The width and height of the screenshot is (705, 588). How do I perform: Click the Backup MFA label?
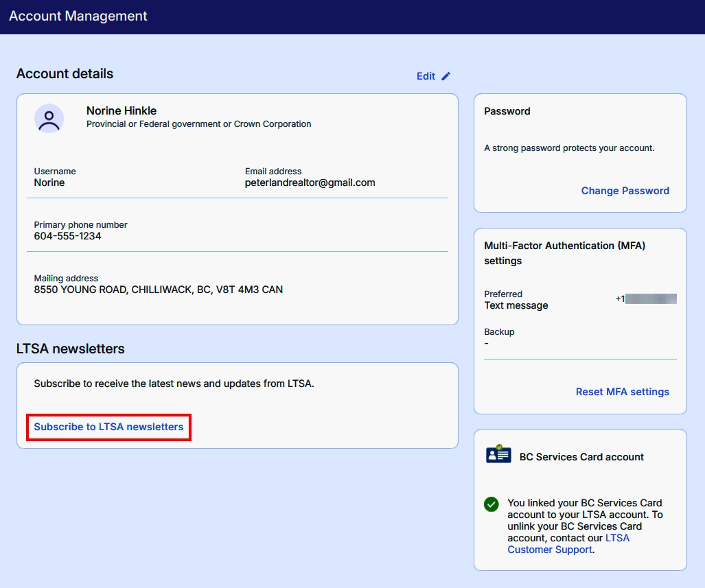tap(499, 332)
